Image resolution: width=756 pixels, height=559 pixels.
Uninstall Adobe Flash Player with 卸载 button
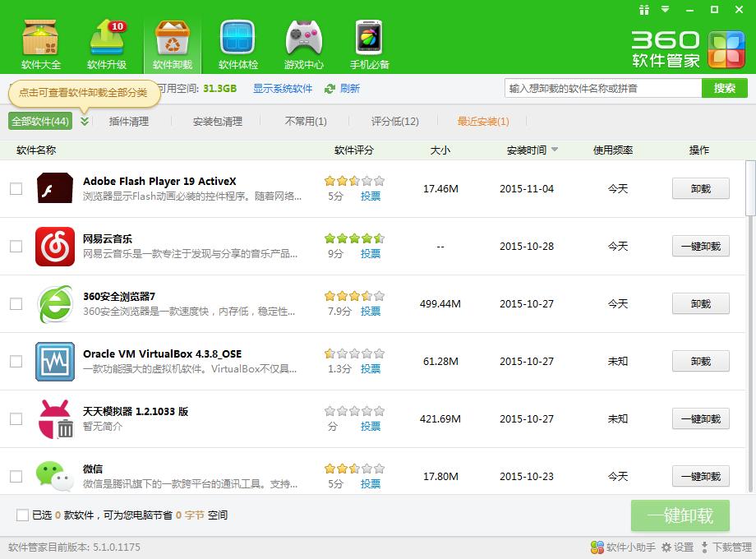click(701, 188)
